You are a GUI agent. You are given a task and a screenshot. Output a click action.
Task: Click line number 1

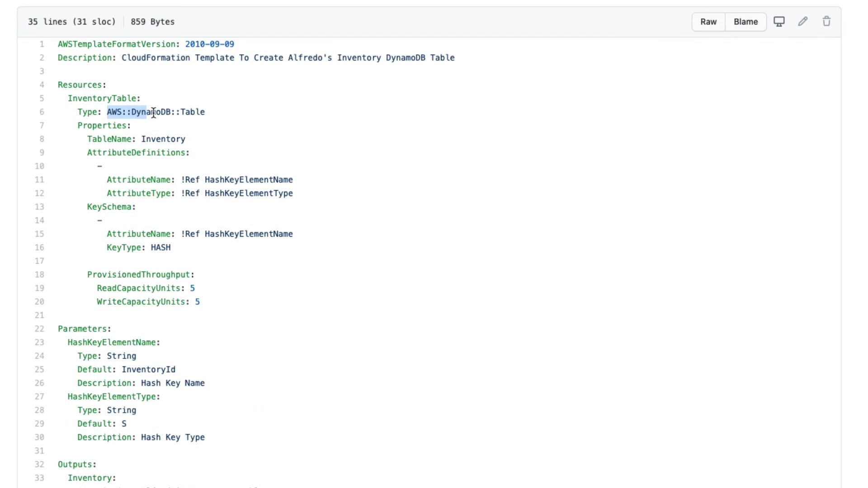tap(42, 44)
